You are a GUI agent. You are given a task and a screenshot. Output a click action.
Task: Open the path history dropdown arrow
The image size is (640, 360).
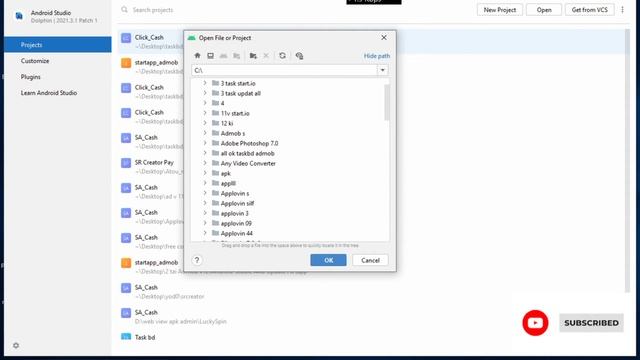coord(382,70)
